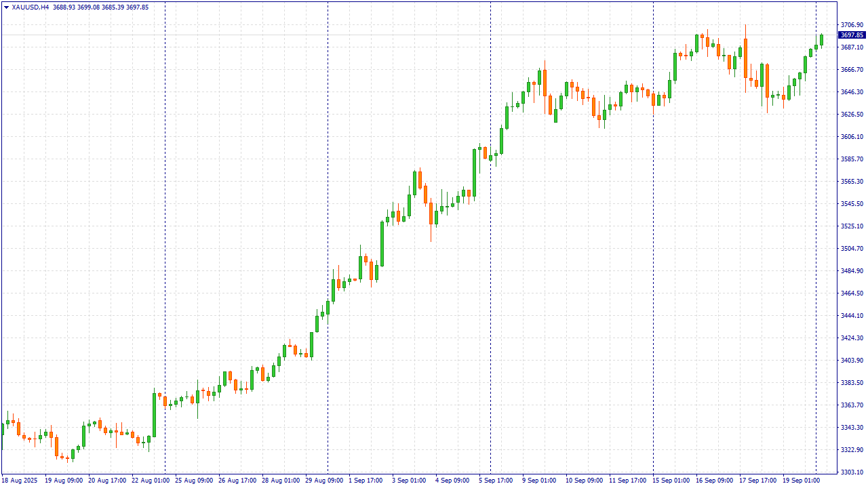Click time axis label 4 Sep 09:00
The height and width of the screenshot is (488, 868).
[x=452, y=481]
